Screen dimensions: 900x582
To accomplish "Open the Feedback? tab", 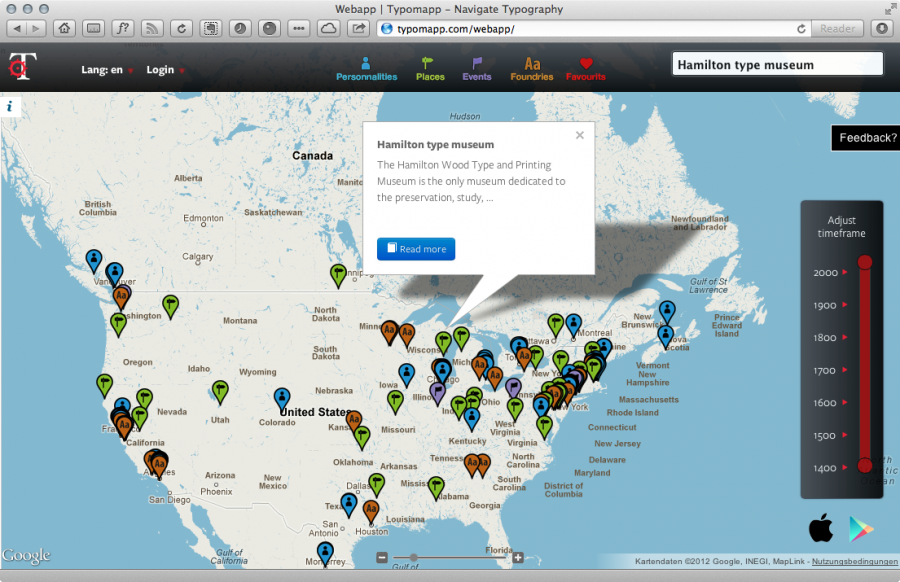I will pyautogui.click(x=866, y=138).
